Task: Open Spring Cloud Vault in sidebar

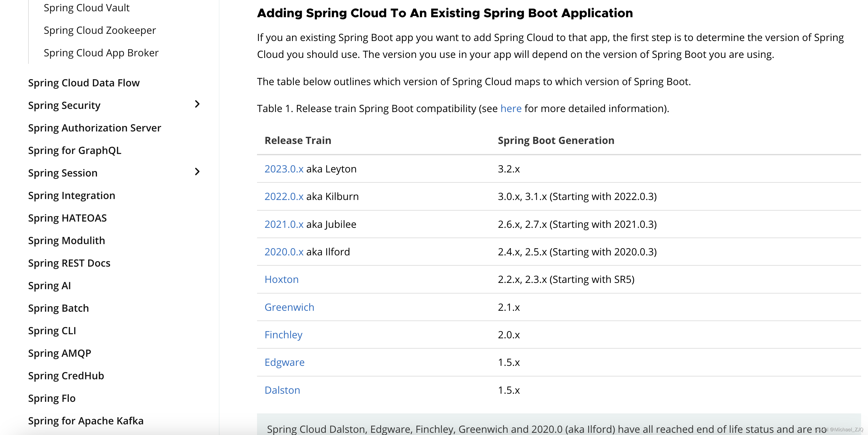Action: point(87,8)
